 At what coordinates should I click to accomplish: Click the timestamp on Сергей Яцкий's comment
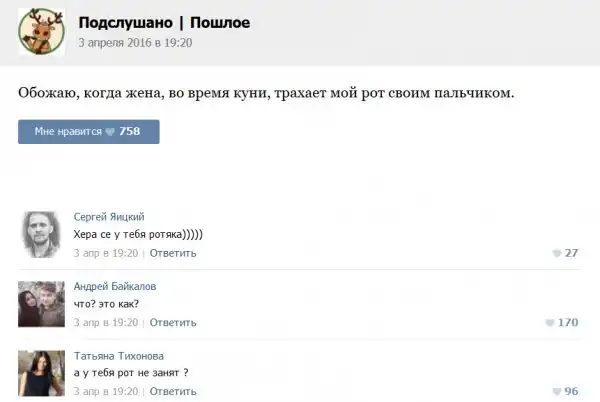coord(106,253)
